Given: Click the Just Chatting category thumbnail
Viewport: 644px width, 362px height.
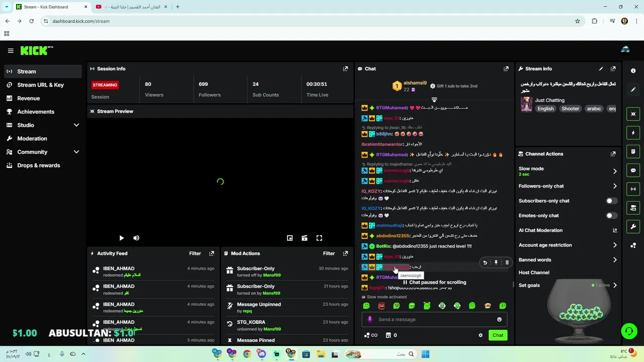Looking at the screenshot, I should tap(526, 104).
